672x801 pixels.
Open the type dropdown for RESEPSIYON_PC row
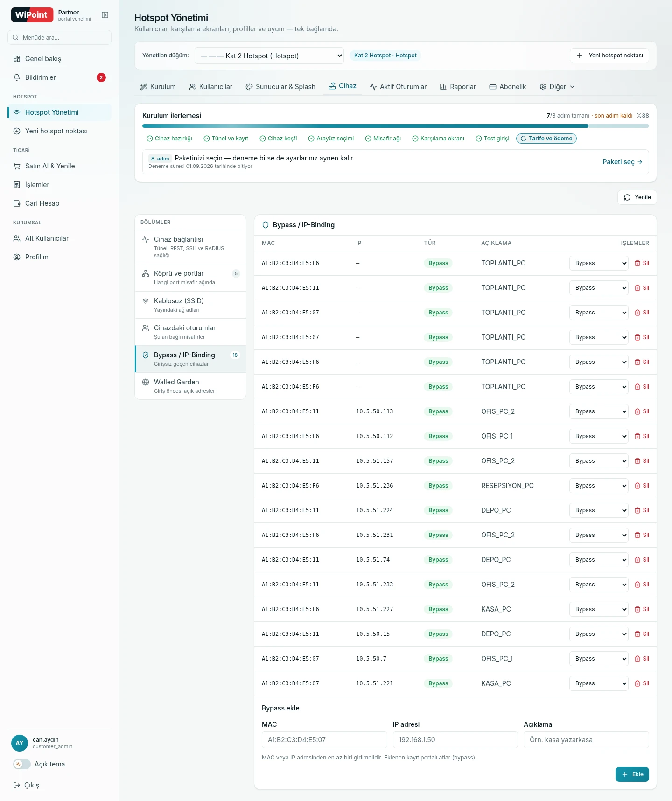[599, 486]
